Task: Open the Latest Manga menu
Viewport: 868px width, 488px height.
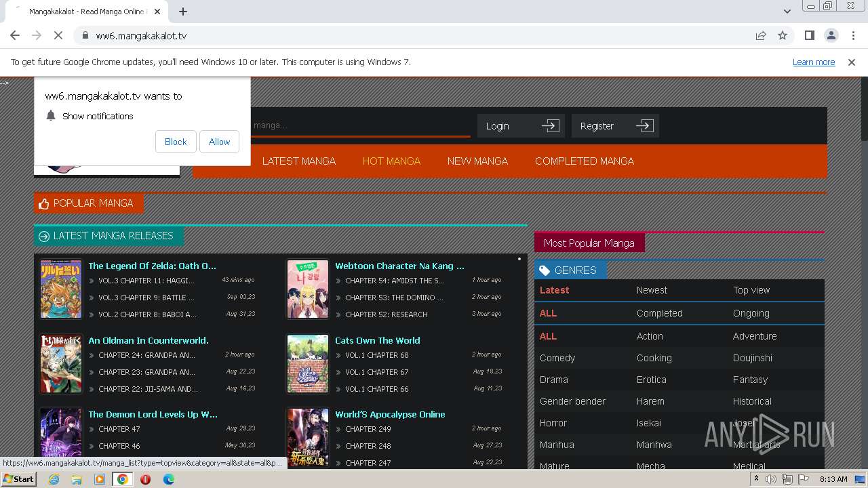Action: coord(299,161)
